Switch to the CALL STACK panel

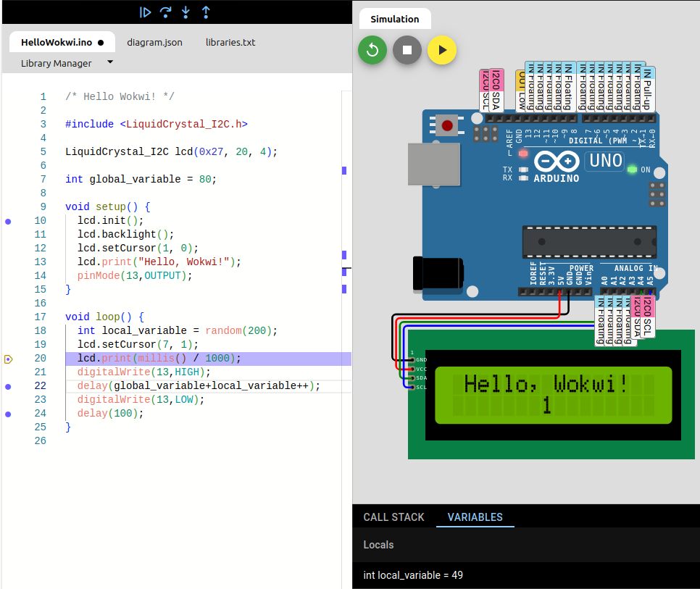[x=393, y=517]
